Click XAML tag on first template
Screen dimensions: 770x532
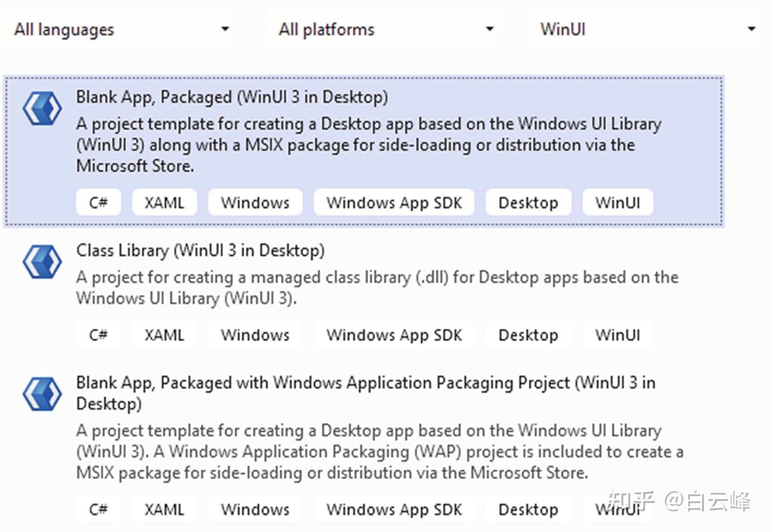(x=165, y=203)
